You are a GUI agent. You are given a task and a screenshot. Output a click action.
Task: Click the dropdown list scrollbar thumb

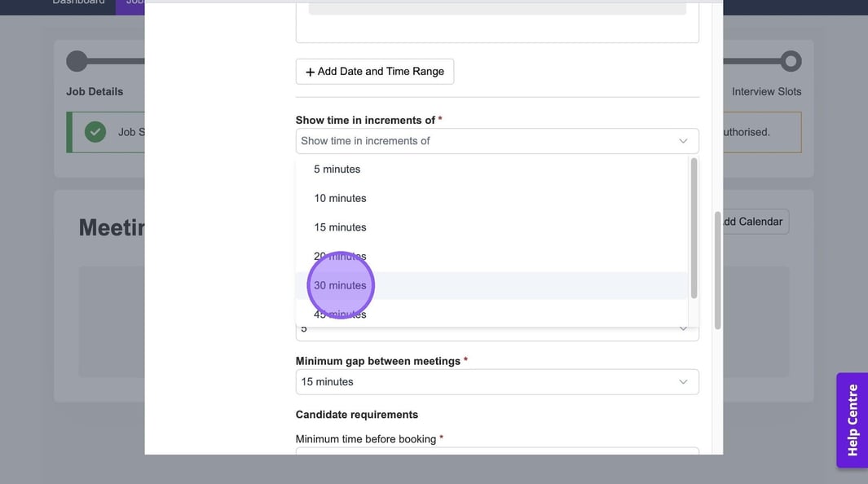click(694, 228)
